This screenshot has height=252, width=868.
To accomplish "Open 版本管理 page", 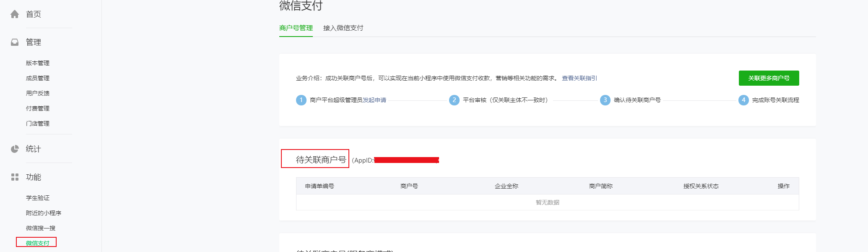I will point(38,63).
